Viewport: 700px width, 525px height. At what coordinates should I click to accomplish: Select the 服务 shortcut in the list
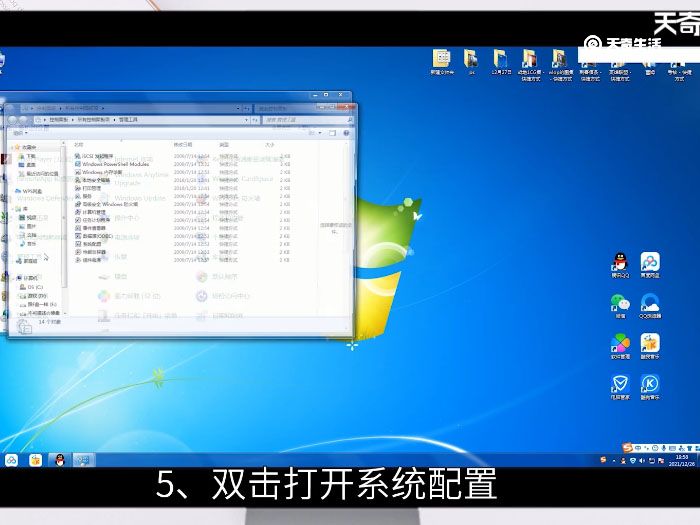click(x=83, y=196)
